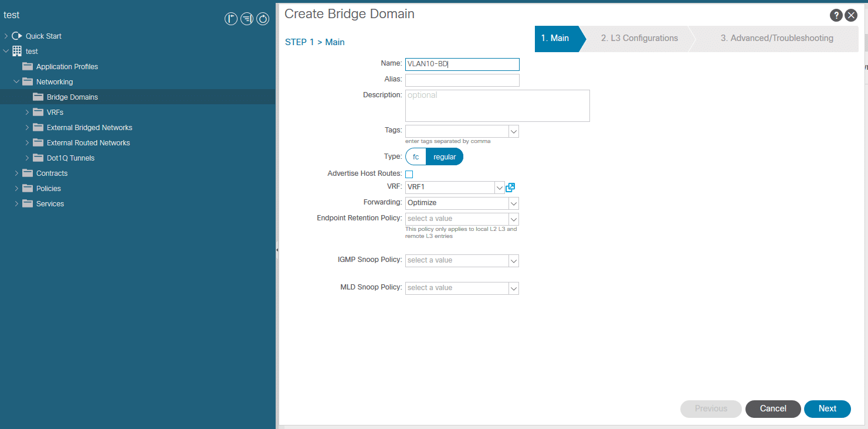The image size is (868, 429).
Task: Click Next to proceed
Action: 827,408
